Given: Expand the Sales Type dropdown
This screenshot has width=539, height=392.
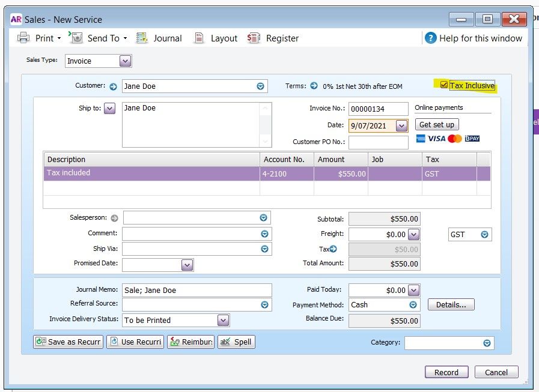Looking at the screenshot, I should click(x=125, y=61).
